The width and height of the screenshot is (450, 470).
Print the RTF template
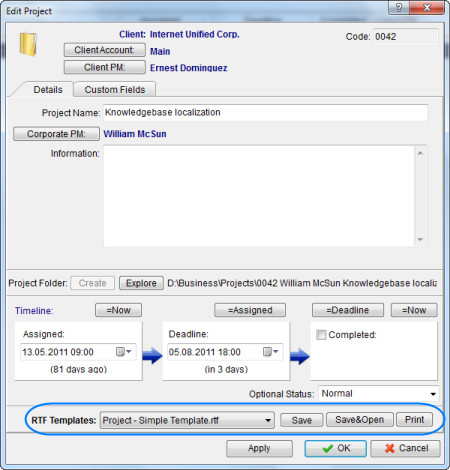414,420
